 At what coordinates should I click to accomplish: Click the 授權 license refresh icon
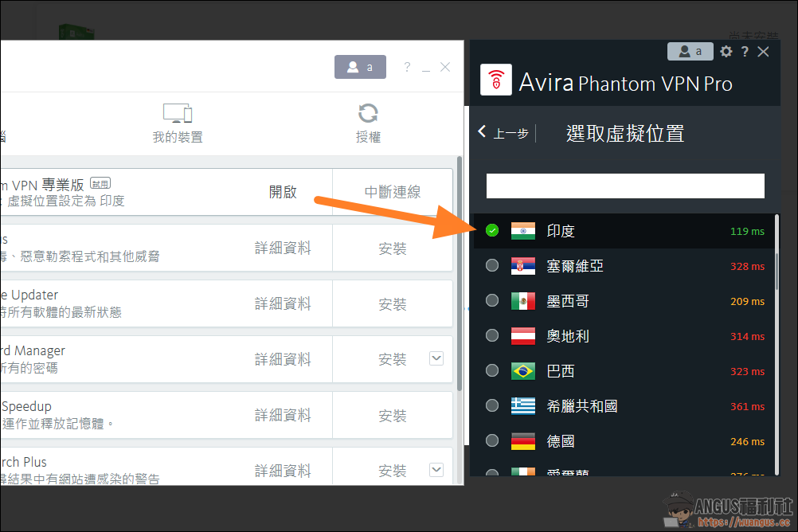pyautogui.click(x=368, y=113)
